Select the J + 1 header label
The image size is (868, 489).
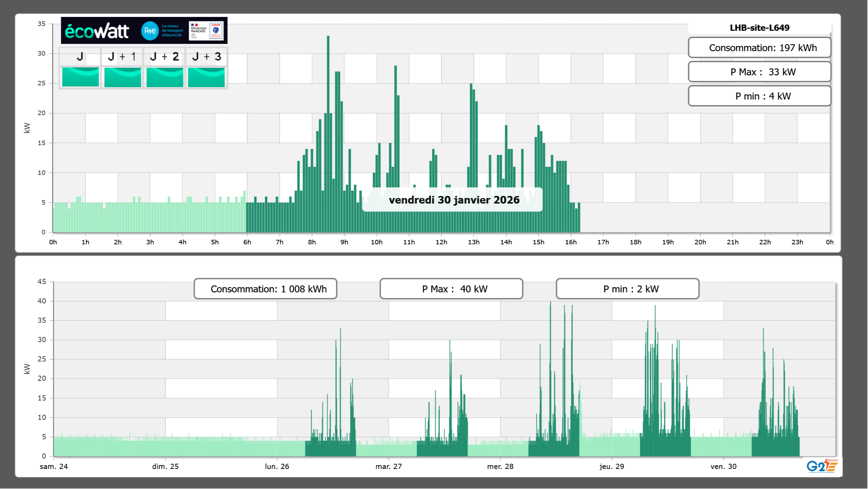tap(122, 57)
